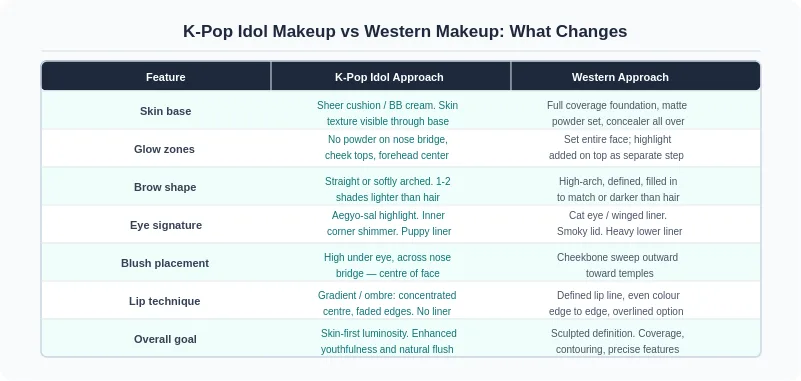The width and height of the screenshot is (801, 381).
Task: Click the Lip technique row label
Action: [164, 301]
